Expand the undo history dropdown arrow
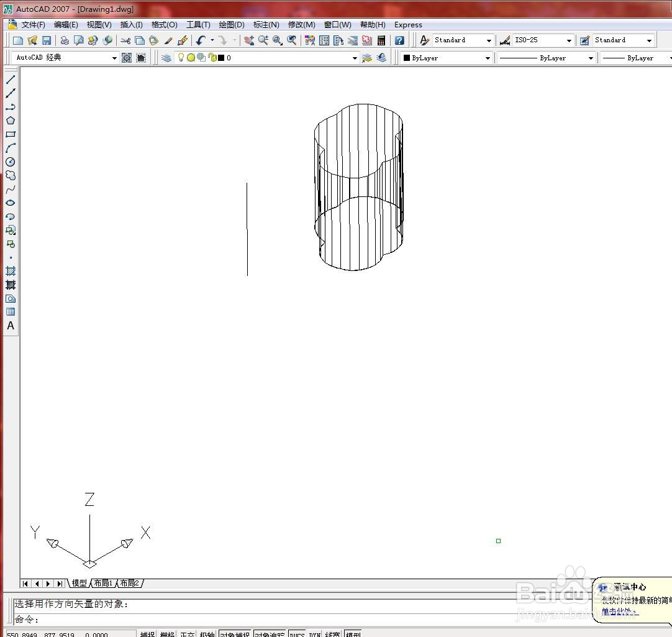Image resolution: width=672 pixels, height=637 pixels. [212, 40]
